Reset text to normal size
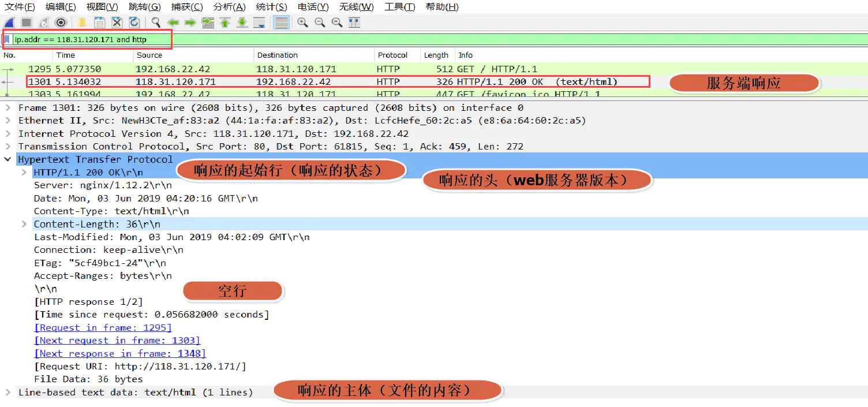The image size is (868, 407). [x=337, y=23]
